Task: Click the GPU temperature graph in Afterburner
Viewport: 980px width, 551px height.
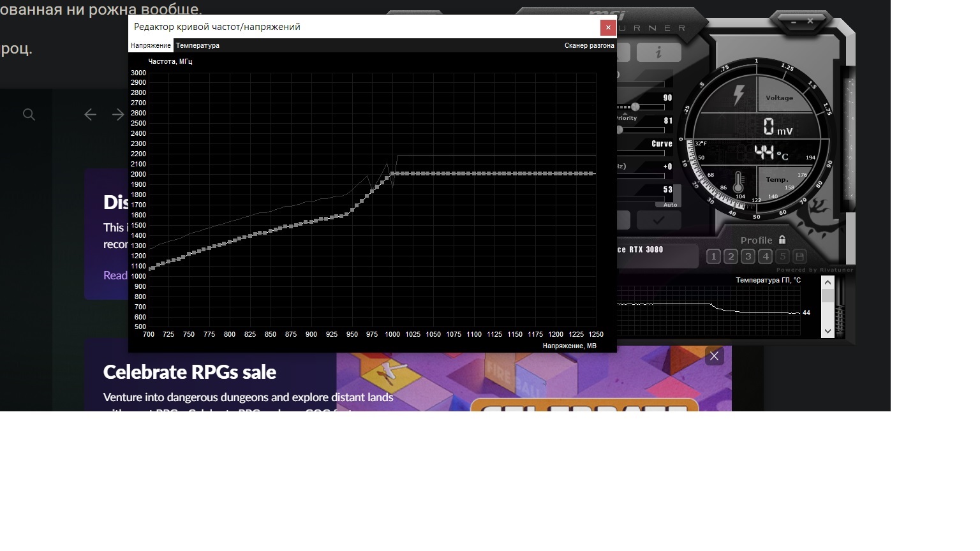Action: click(x=708, y=309)
